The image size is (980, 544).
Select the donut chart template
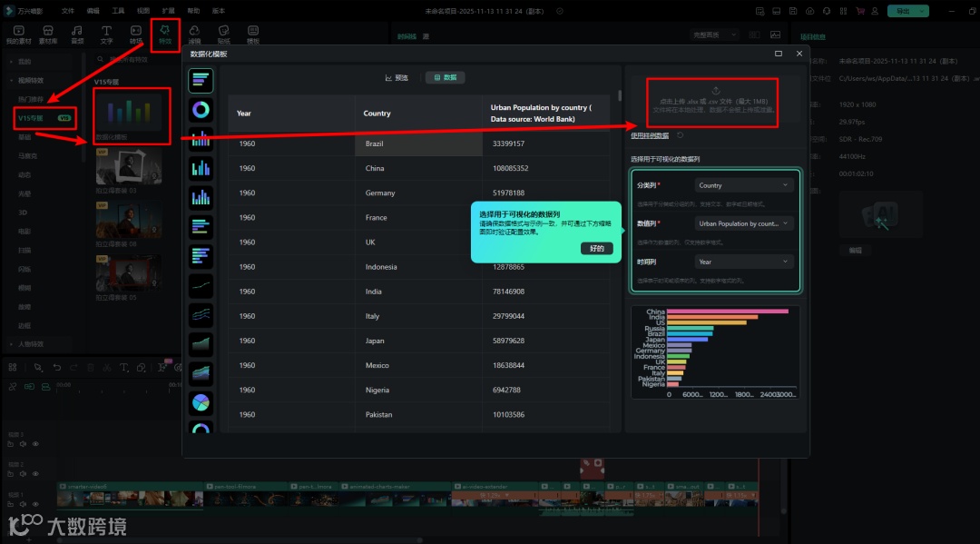(201, 110)
